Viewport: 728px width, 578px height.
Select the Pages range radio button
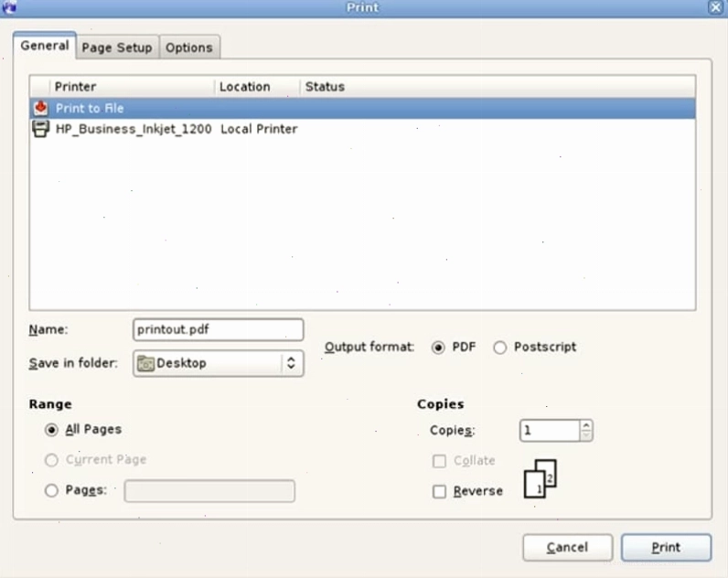[51, 490]
